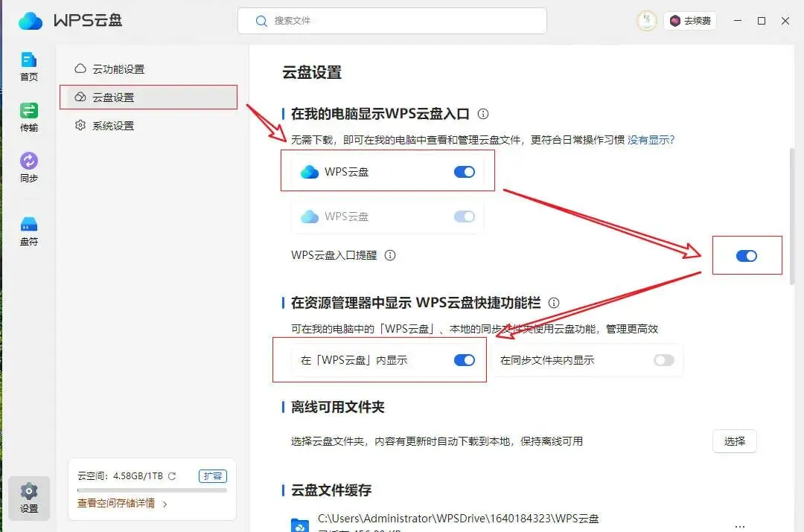
Task: Click 选择 button for offline folders
Action: (x=734, y=441)
